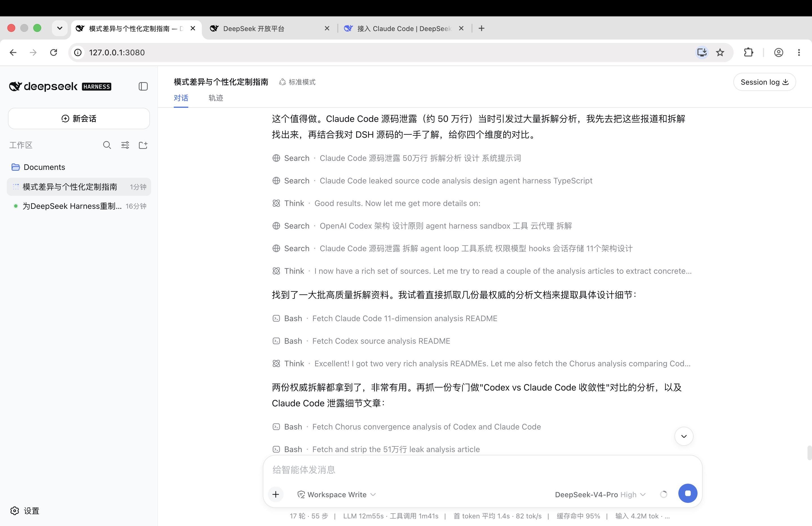Reload the current page

[54, 52]
